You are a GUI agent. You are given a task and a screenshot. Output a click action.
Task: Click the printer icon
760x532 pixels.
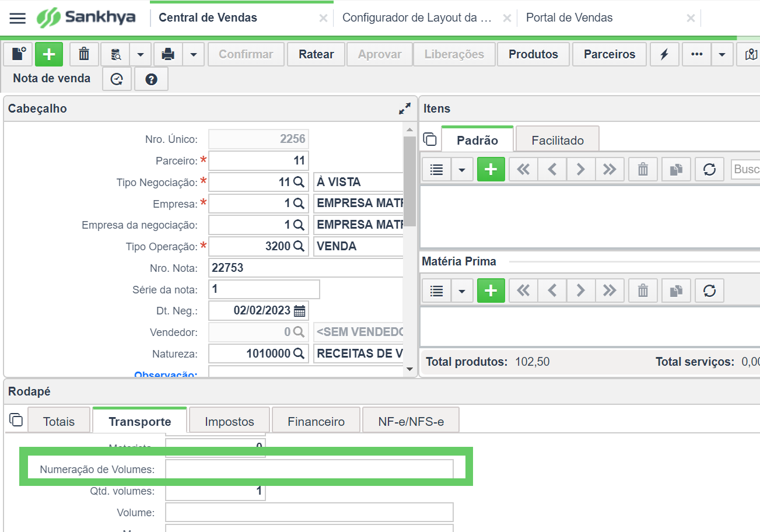[x=168, y=54]
